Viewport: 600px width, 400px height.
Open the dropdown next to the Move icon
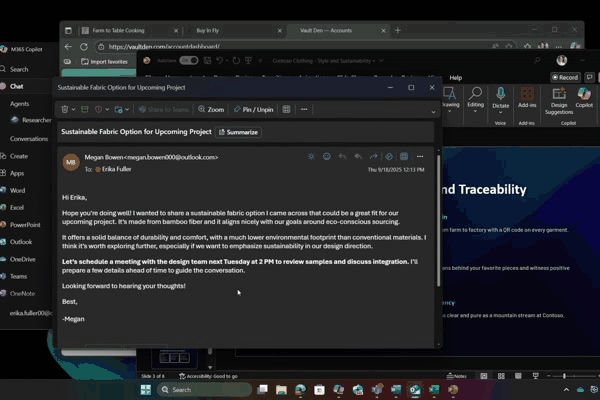[127, 109]
